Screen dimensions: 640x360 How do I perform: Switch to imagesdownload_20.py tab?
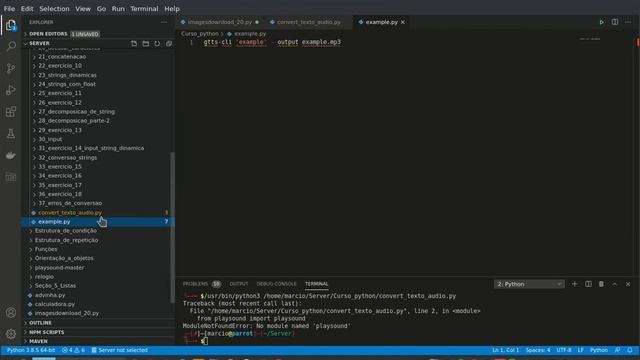tap(220, 22)
